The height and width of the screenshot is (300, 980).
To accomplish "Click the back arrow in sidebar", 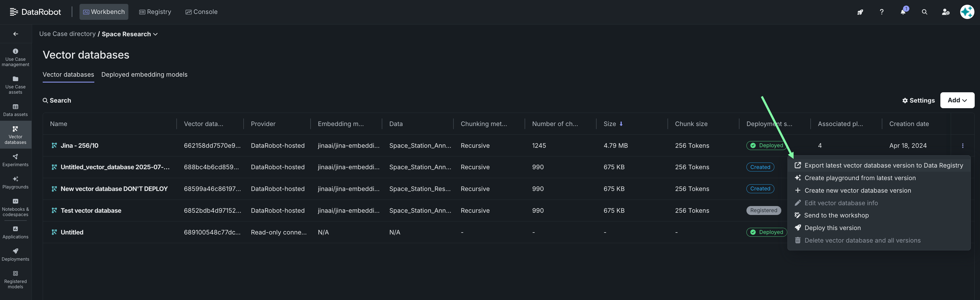I will 16,34.
